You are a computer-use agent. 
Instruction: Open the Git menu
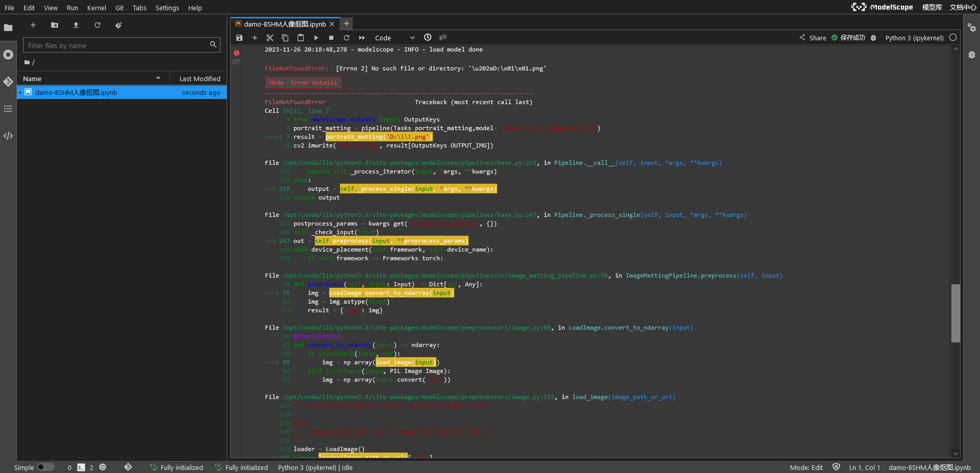[x=119, y=8]
